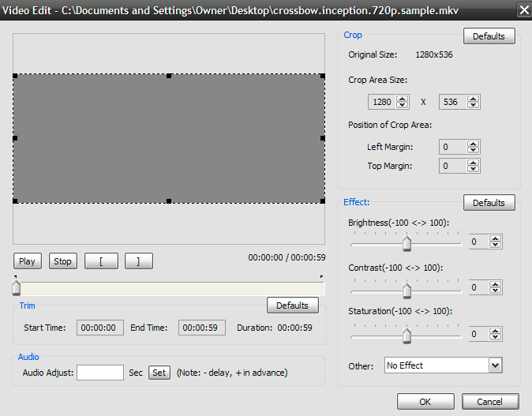
Task: Increase Contrast value with up arrow
Action: click(x=496, y=285)
